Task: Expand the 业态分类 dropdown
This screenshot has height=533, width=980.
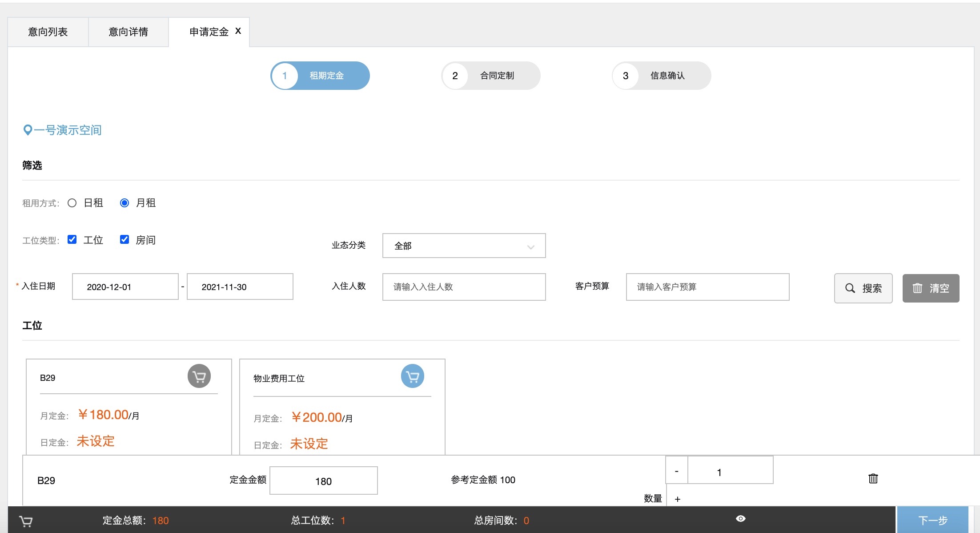Action: coord(464,246)
